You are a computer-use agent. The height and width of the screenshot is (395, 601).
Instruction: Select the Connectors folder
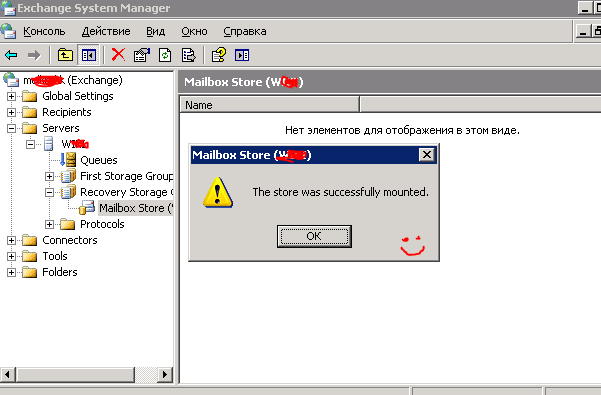[x=70, y=240]
